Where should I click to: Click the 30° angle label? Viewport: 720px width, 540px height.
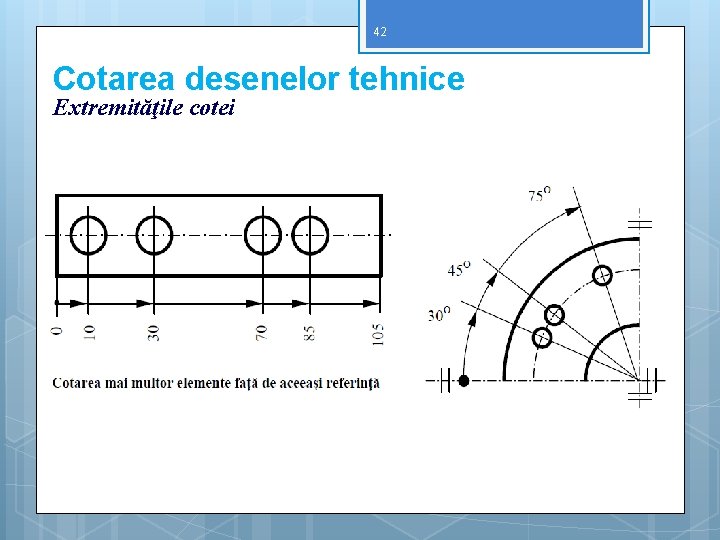(x=439, y=315)
